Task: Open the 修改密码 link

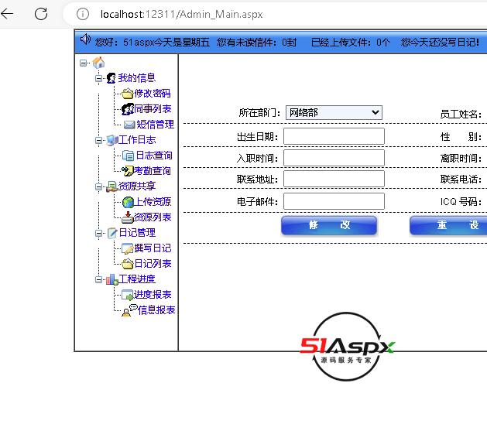Action: click(x=153, y=93)
